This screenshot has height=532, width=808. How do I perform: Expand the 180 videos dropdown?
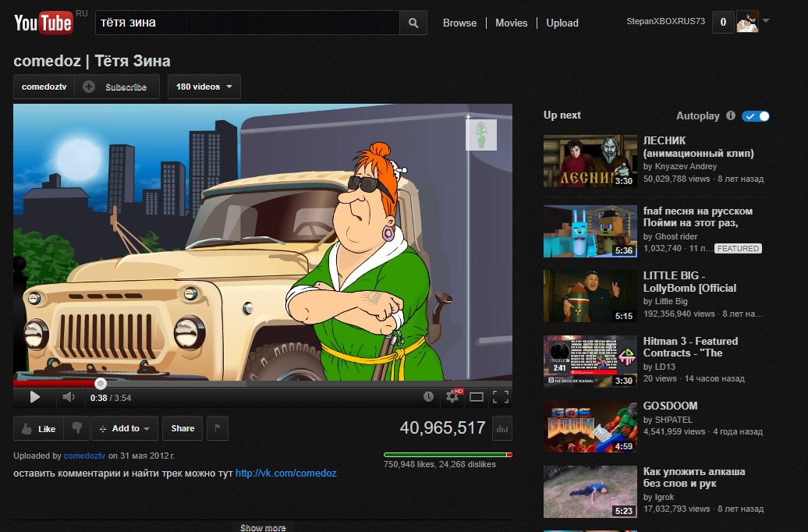(x=204, y=87)
